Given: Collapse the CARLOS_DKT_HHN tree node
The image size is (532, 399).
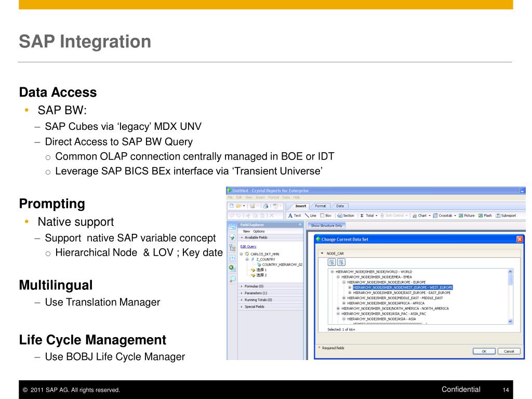Looking at the screenshot, I should coord(242,254).
